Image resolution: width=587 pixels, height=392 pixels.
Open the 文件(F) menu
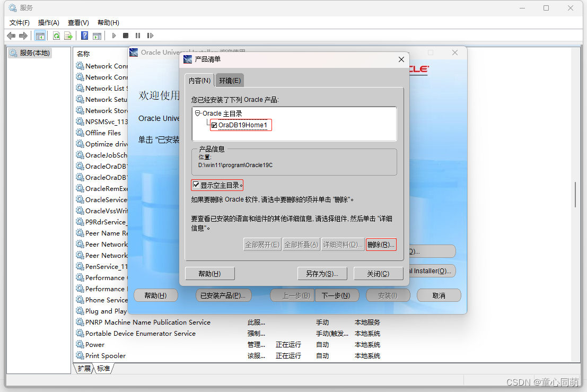point(20,22)
